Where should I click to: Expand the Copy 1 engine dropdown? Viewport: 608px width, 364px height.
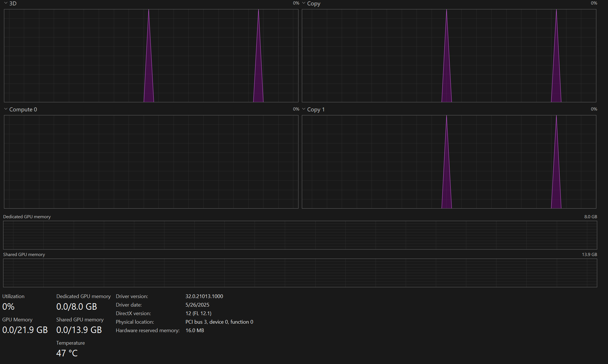pos(304,109)
